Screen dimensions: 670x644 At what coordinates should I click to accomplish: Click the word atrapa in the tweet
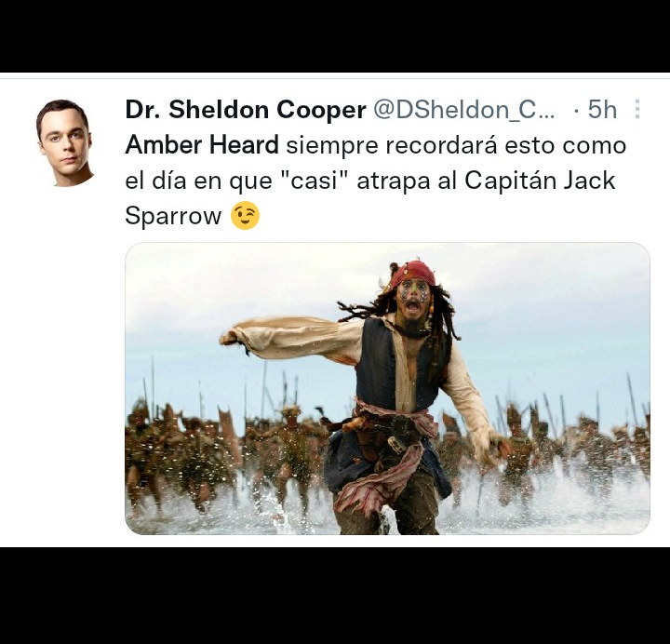pyautogui.click(x=394, y=181)
